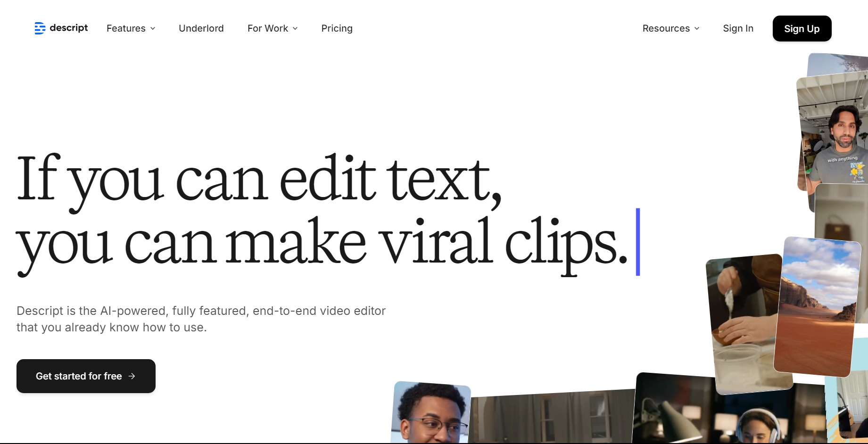Expand the Resources dropdown chevron
Screen dimensions: 868x444
coord(697,29)
